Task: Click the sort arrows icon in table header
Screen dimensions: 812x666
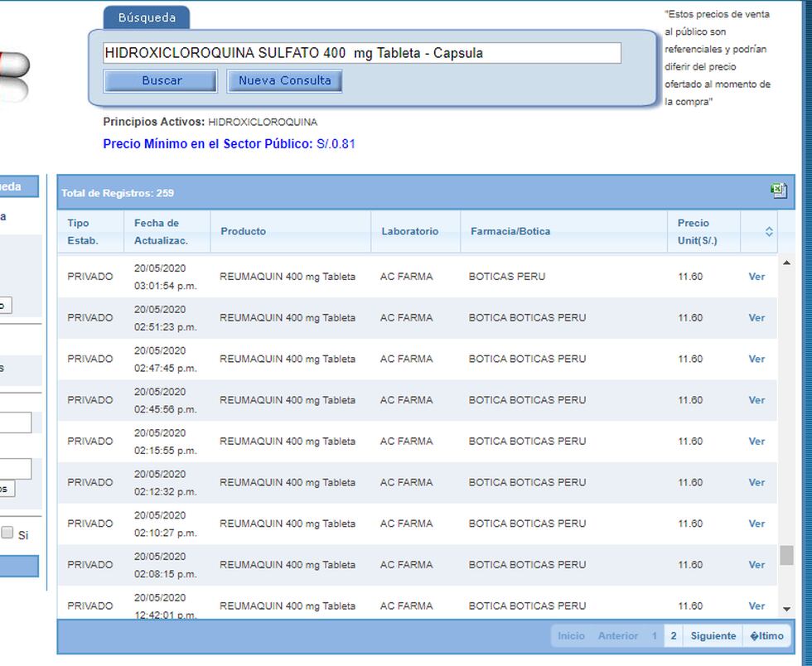Action: [768, 232]
